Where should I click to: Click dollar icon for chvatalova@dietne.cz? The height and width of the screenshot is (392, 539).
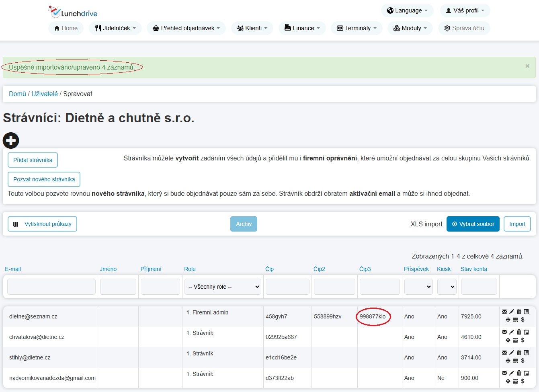pos(523,340)
